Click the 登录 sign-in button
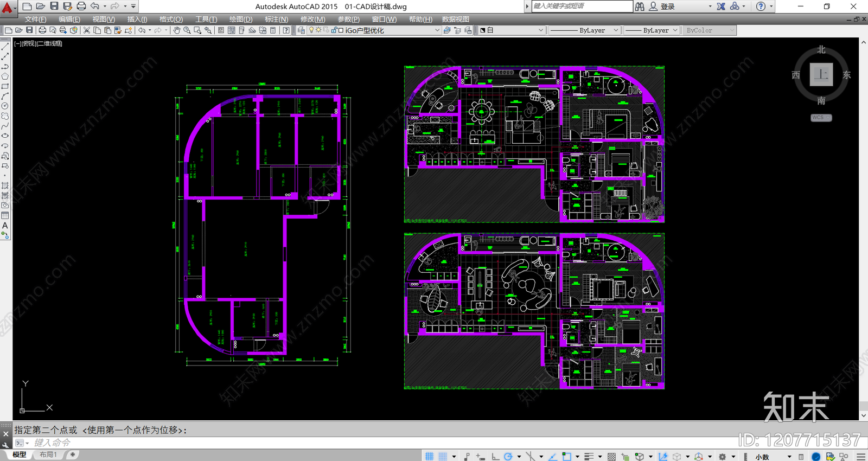 [667, 7]
